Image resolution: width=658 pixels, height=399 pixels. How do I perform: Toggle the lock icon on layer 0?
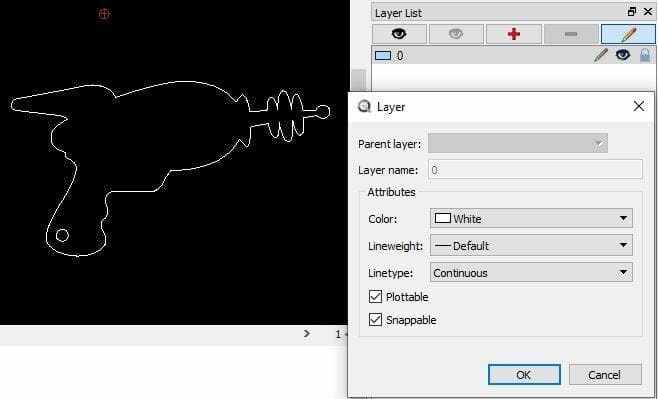[x=645, y=55]
